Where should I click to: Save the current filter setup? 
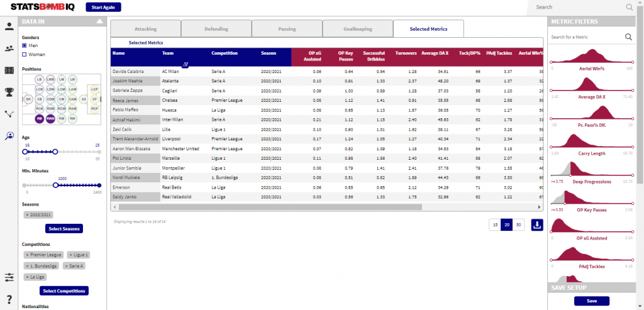pyautogui.click(x=591, y=301)
